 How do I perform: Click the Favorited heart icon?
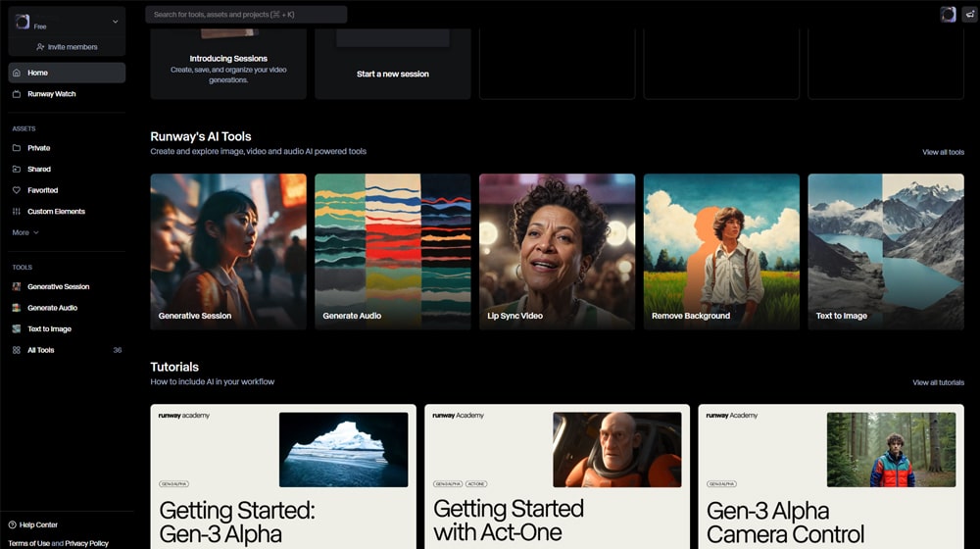17,190
